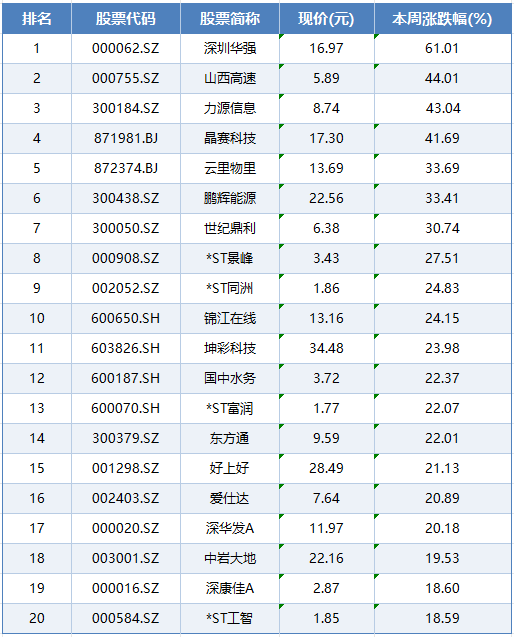Click the 东方通 name cell
Image resolution: width=514 pixels, height=637 pixels.
(230, 438)
